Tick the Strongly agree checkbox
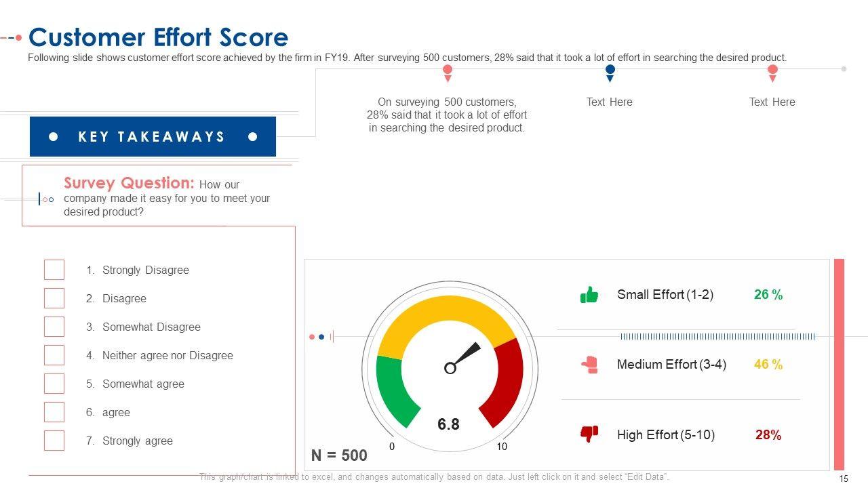Viewport: 868px width, 488px height. (54, 441)
